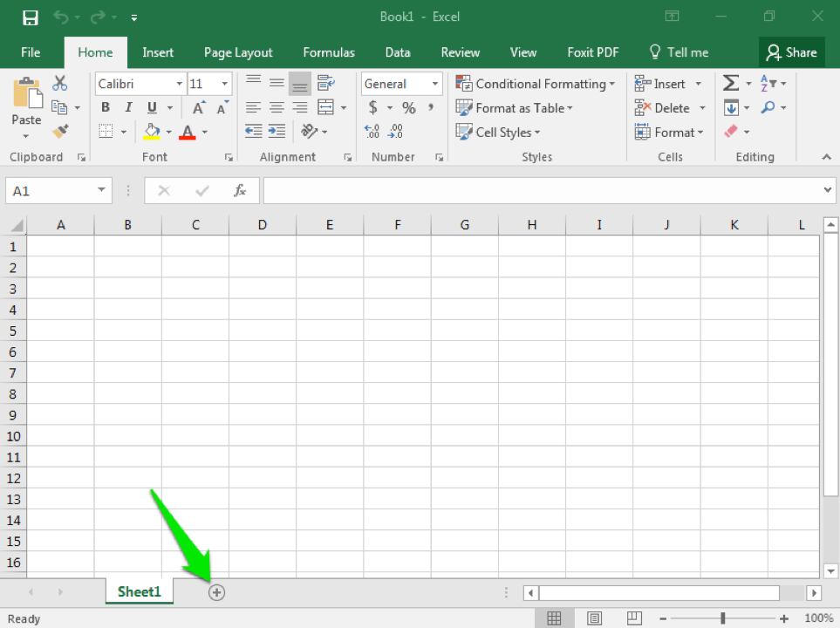The image size is (840, 628).
Task: Toggle Italic formatting
Action: 128,107
